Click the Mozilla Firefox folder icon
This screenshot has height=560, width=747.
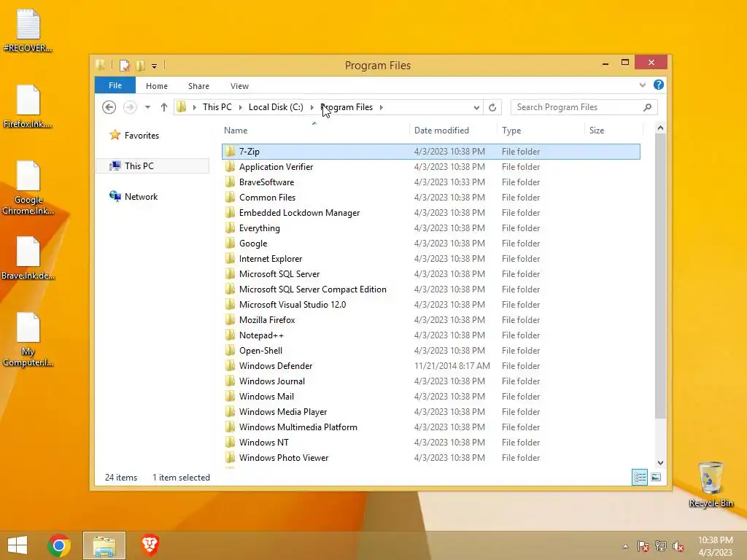point(230,319)
